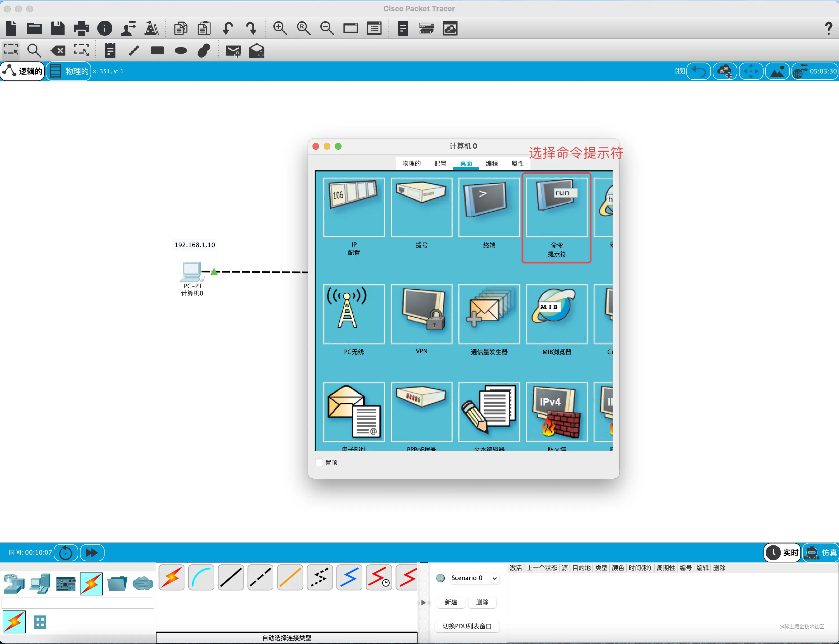Open the Help question mark icon

point(828,28)
